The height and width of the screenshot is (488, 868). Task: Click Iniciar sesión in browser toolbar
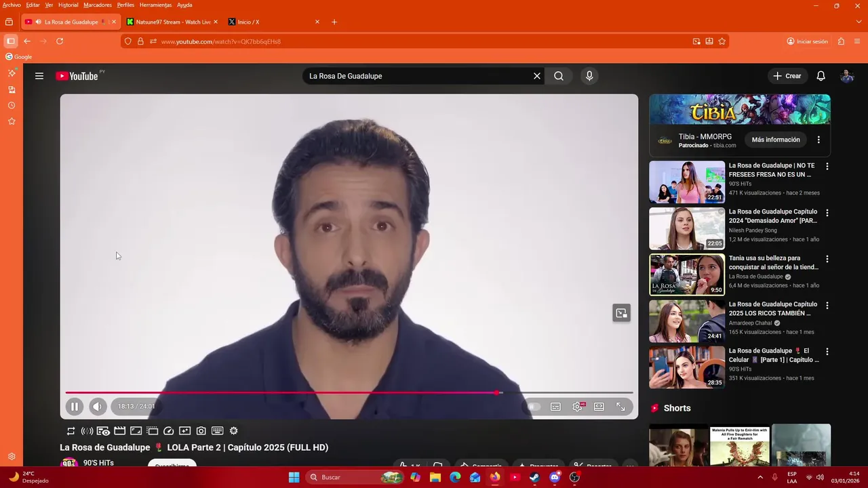tap(807, 41)
